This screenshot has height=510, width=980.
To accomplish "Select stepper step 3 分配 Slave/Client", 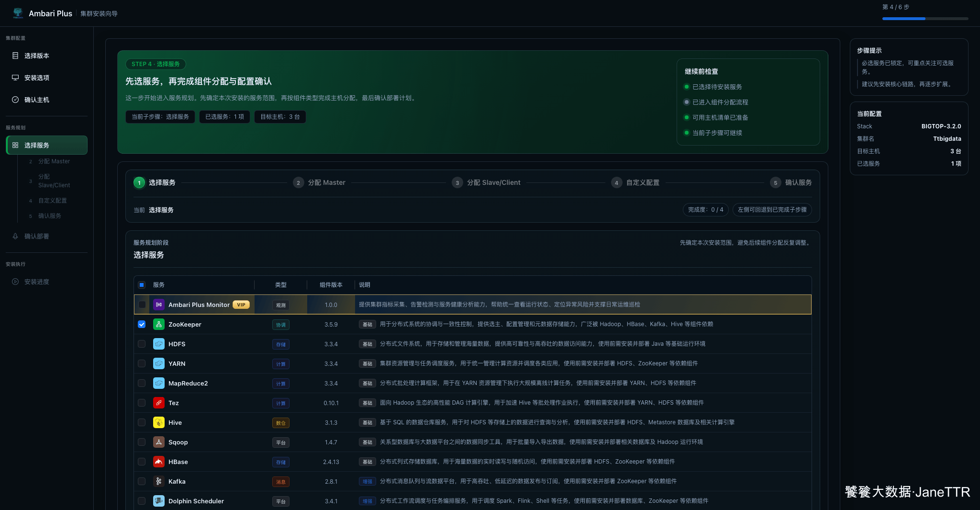I will tap(486, 182).
